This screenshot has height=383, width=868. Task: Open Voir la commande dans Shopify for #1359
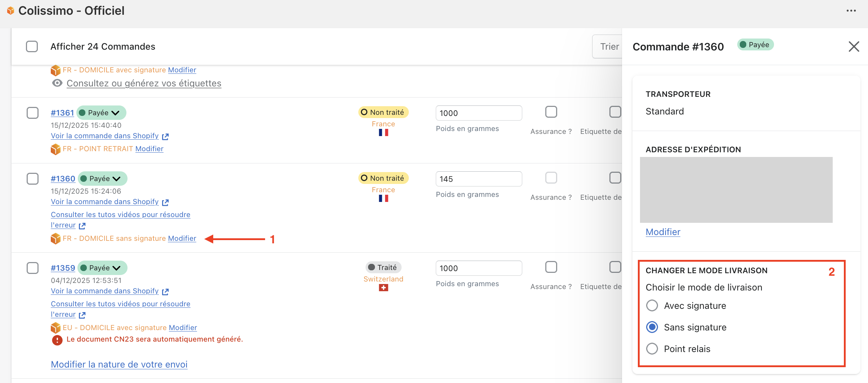pyautogui.click(x=105, y=291)
